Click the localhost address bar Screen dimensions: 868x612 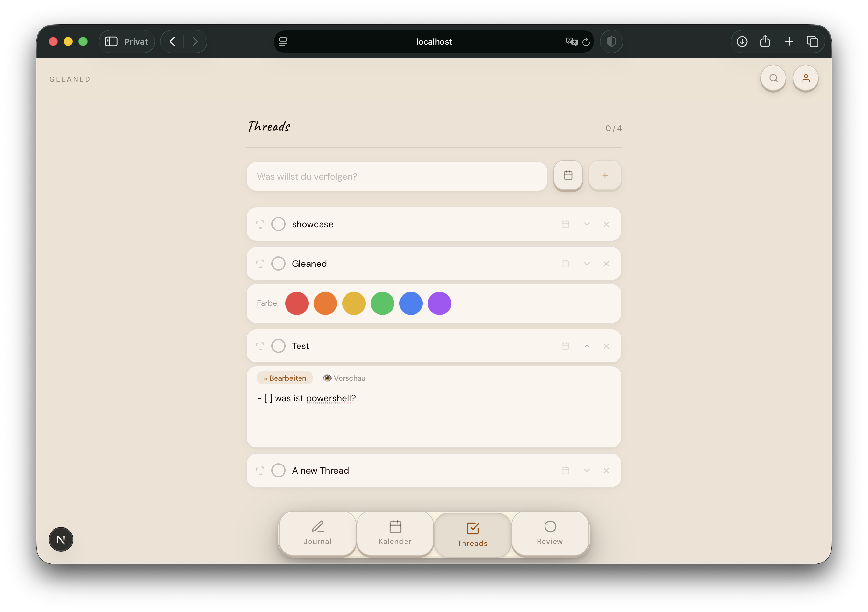[x=434, y=41]
